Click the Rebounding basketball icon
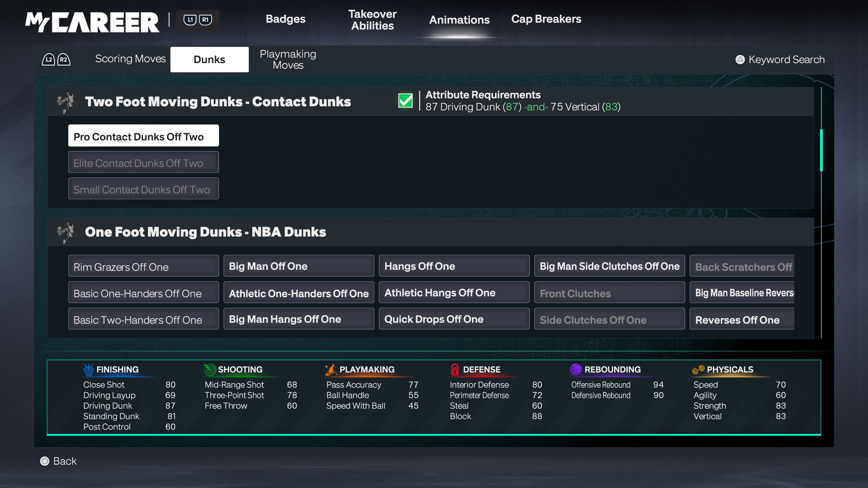The width and height of the screenshot is (868, 488). 576,369
